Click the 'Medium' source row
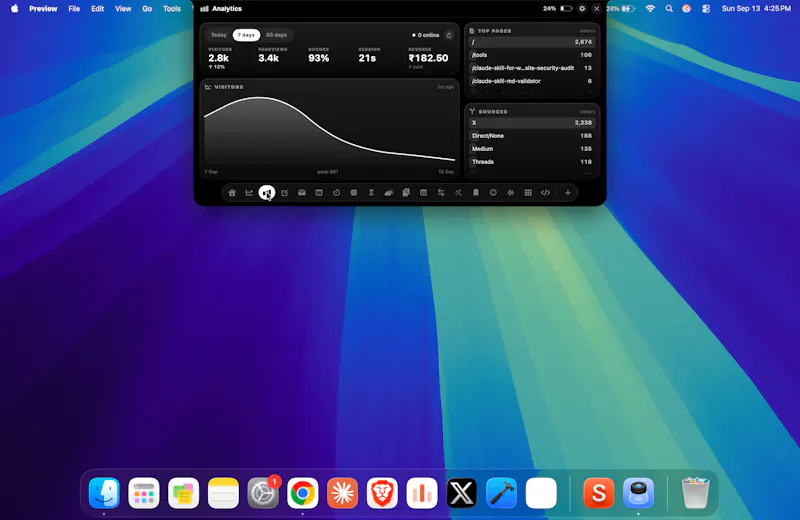This screenshot has height=520, width=800. [x=532, y=149]
